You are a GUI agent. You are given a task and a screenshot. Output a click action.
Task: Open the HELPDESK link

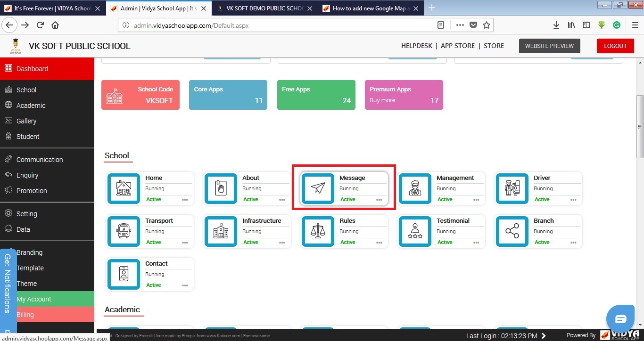(417, 46)
